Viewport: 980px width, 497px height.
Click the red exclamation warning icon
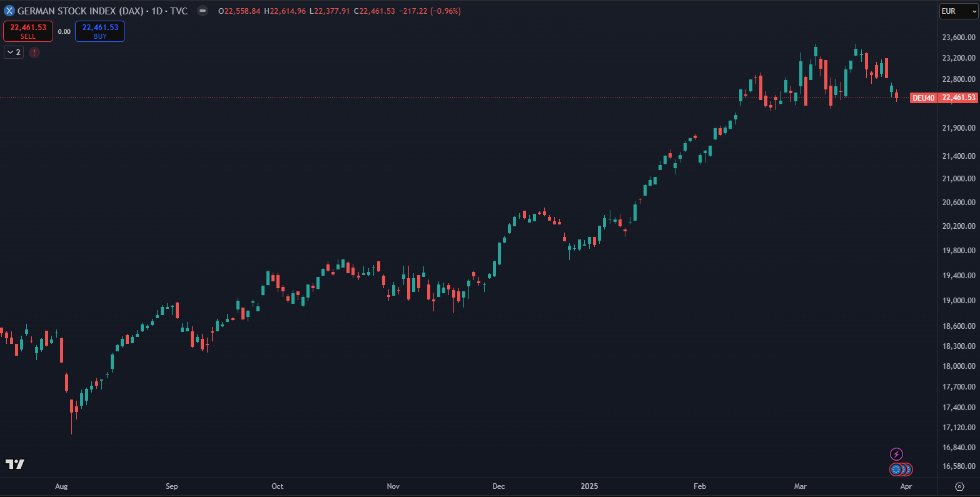[34, 53]
